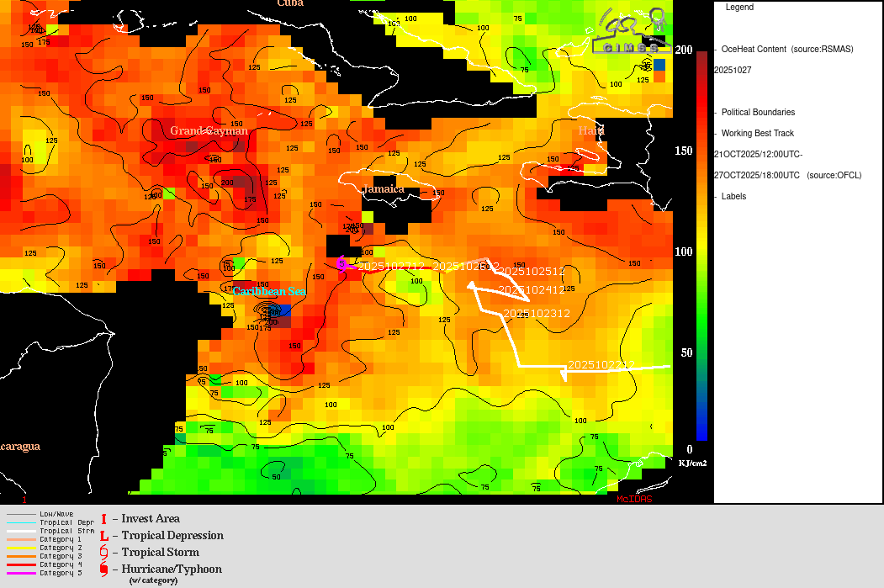Screen dimensions: 884x588
Task: Click the Caribbean Sea map label
Action: tap(269, 291)
